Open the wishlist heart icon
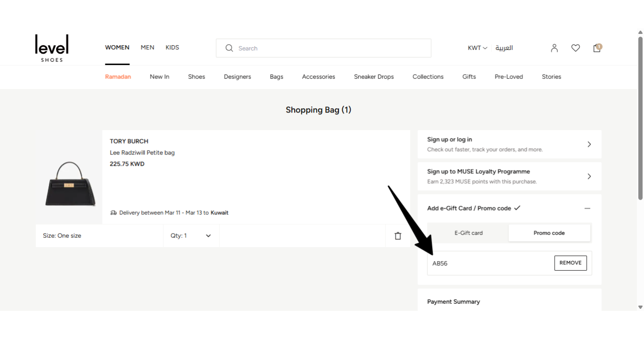Screen dimensions: 644x339 coord(576,48)
